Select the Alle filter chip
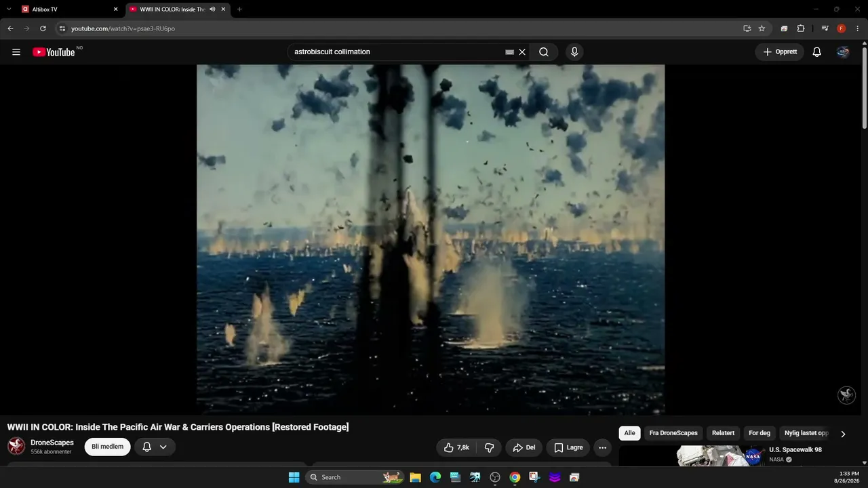This screenshot has height=488, width=868. click(630, 433)
